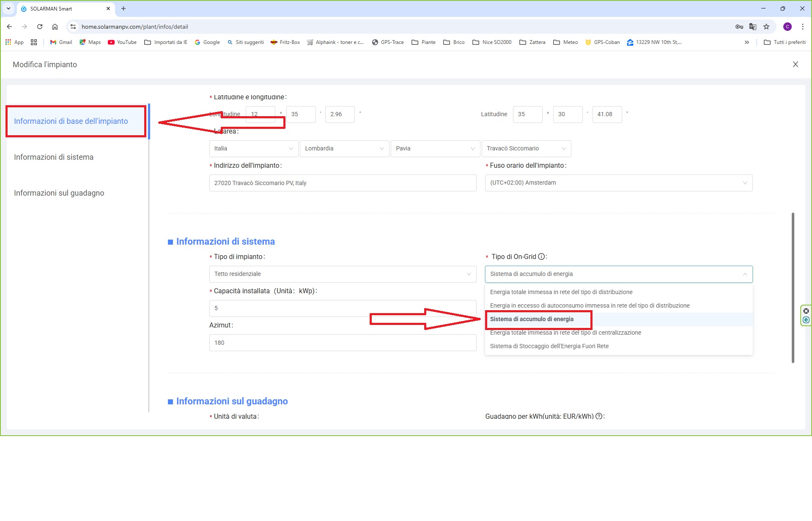812x521 pixels.
Task: Click the browser address bar URL
Action: click(135, 27)
